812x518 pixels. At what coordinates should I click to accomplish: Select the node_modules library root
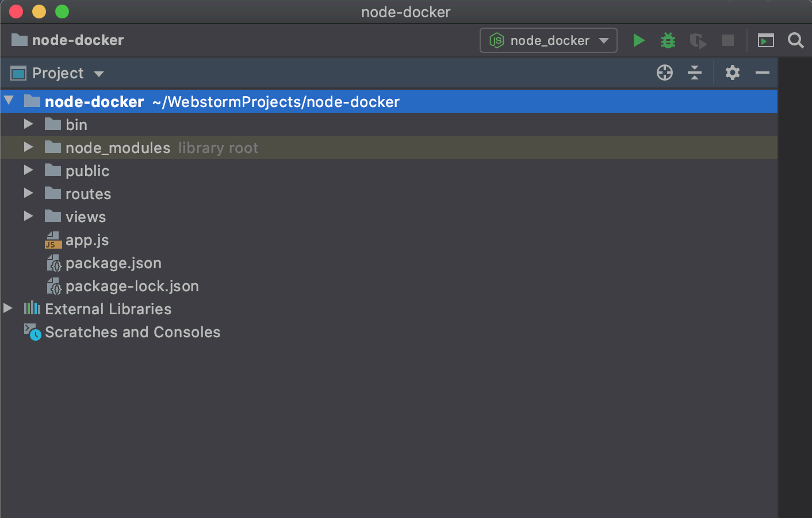tap(117, 147)
